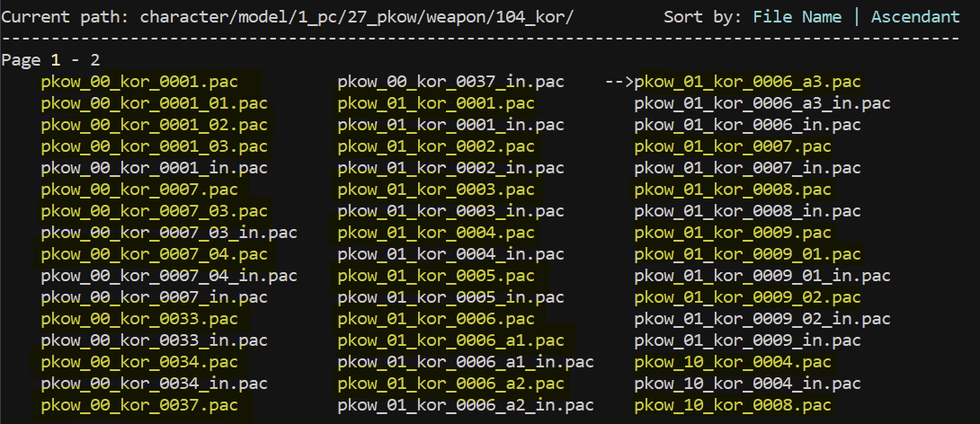
Task: Select file pkow_00_kor_0001.pac
Action: pyautogui.click(x=139, y=82)
